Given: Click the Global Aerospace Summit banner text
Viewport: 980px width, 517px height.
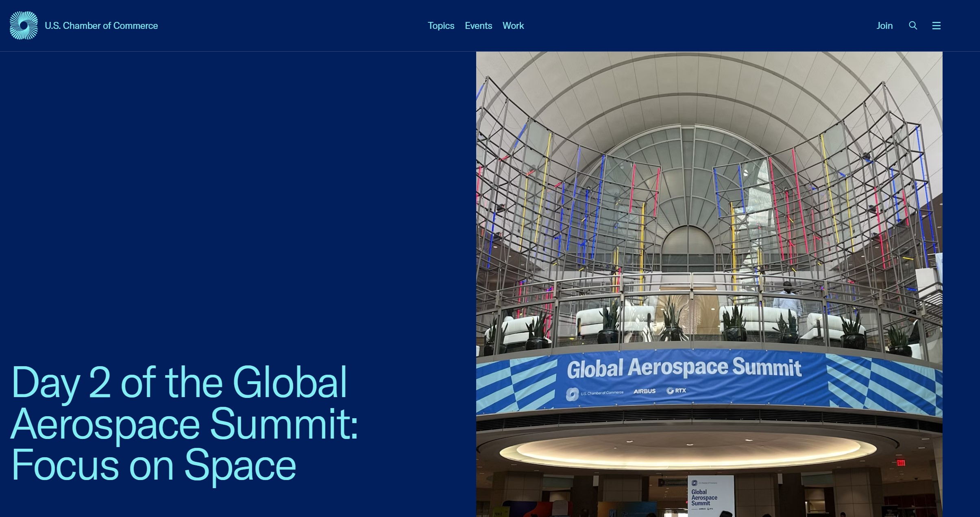Looking at the screenshot, I should tap(684, 367).
